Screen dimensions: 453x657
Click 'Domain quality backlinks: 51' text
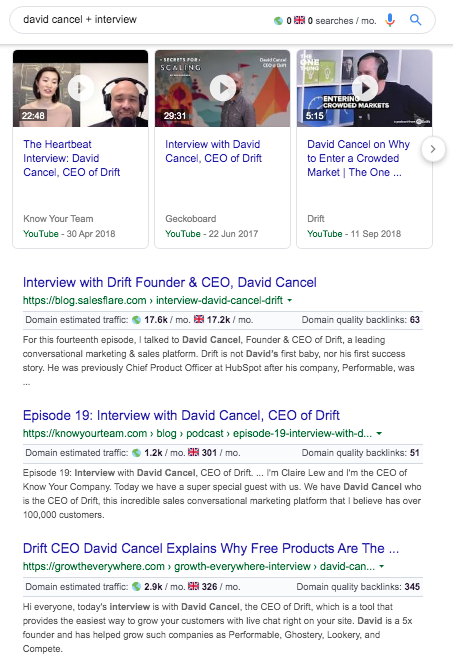[360, 453]
